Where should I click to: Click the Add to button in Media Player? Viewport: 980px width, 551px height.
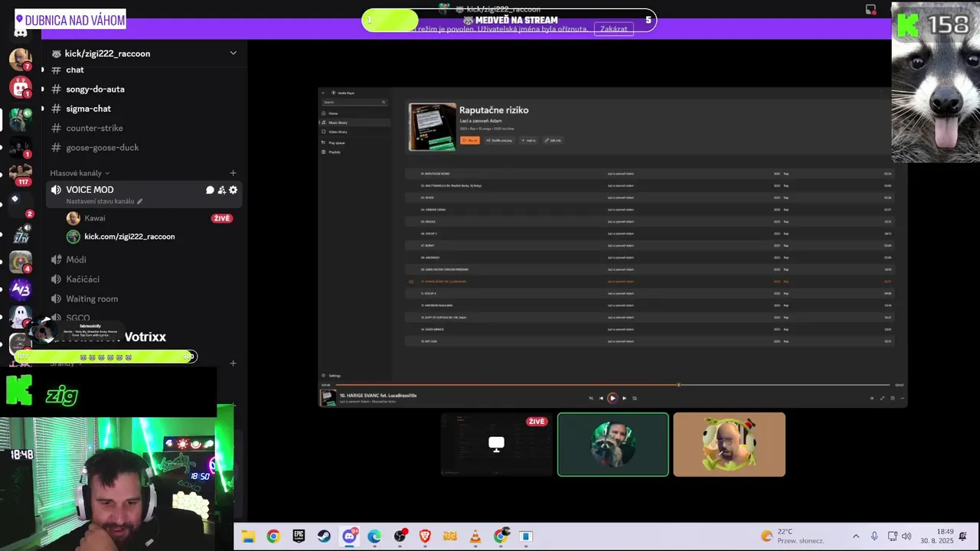click(x=528, y=140)
